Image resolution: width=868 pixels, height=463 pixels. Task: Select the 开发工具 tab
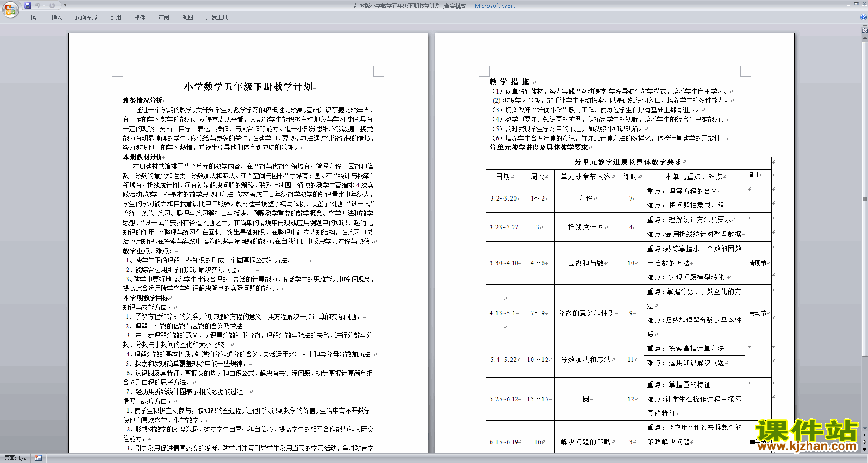pos(217,18)
